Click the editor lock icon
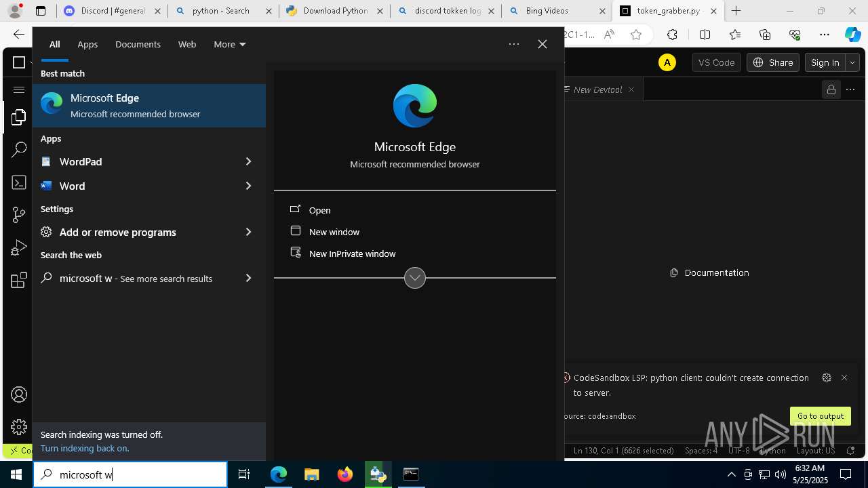Screen dimensions: 868x488 831,89
